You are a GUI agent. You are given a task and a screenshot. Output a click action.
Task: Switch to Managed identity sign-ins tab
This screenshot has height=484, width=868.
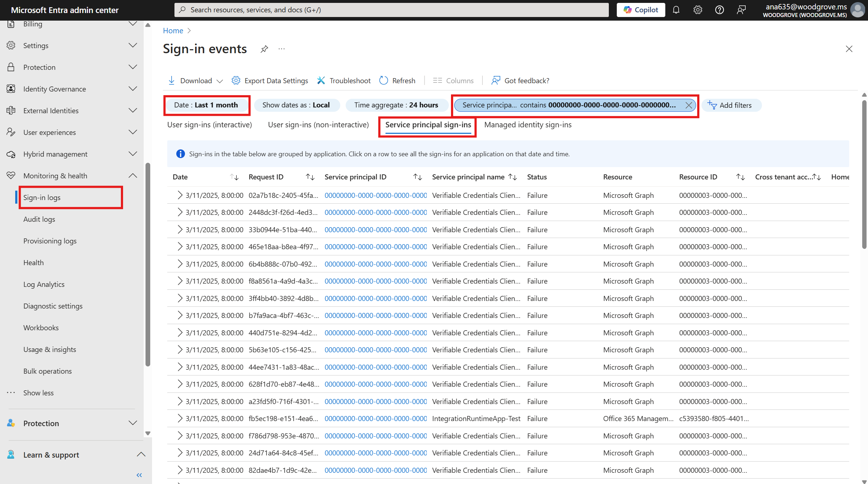click(528, 124)
